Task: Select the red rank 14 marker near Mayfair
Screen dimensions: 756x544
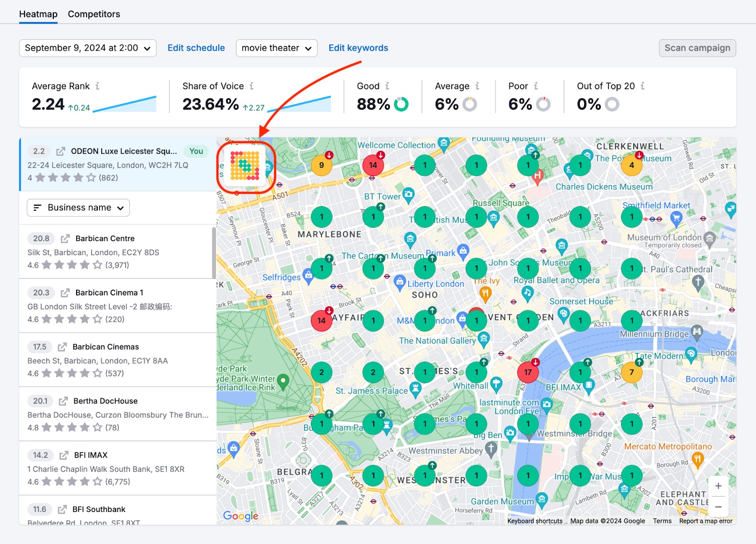Action: coord(322,320)
